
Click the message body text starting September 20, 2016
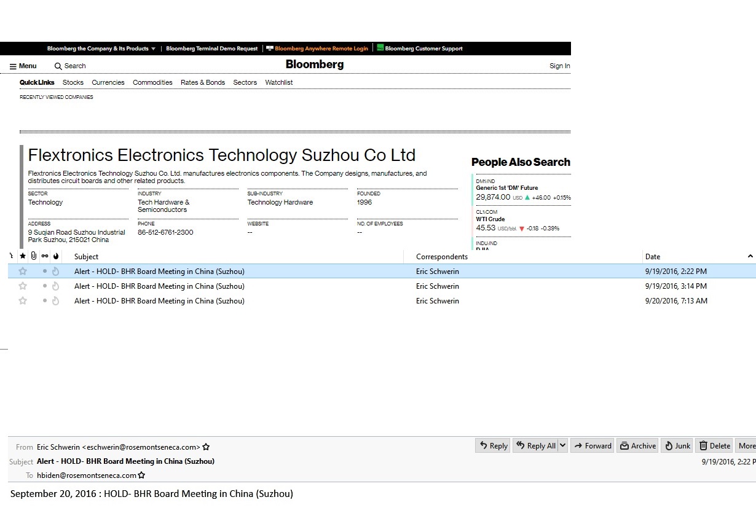pyautogui.click(x=152, y=494)
